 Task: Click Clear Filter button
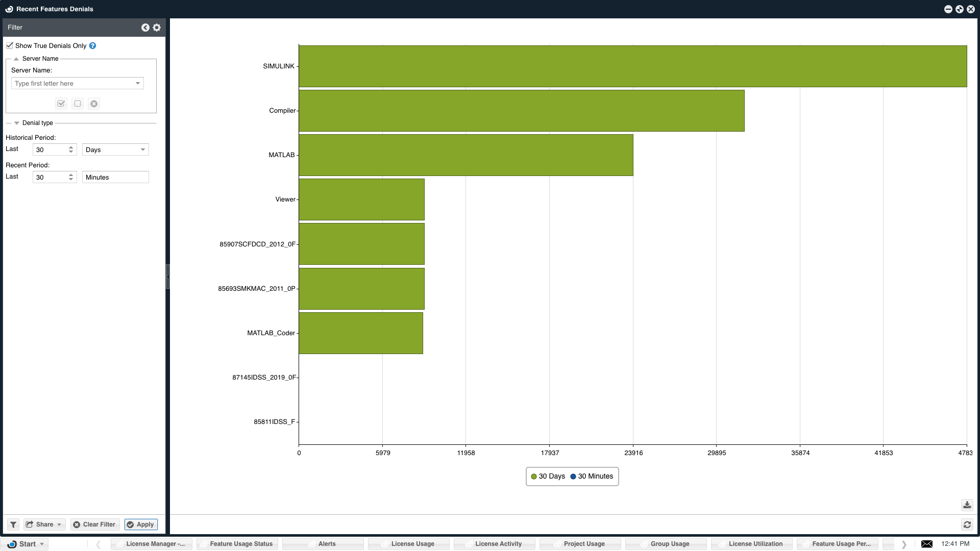[x=94, y=524]
